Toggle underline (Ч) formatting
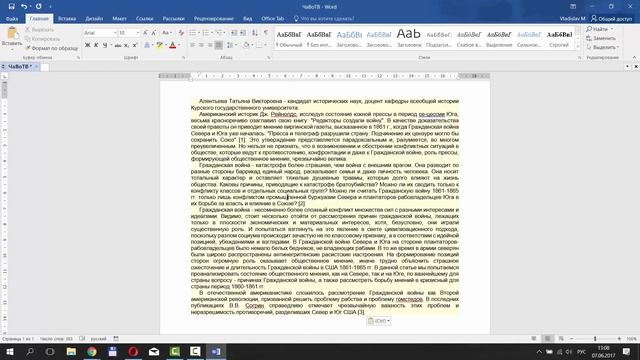The image size is (640, 360). coord(105,45)
